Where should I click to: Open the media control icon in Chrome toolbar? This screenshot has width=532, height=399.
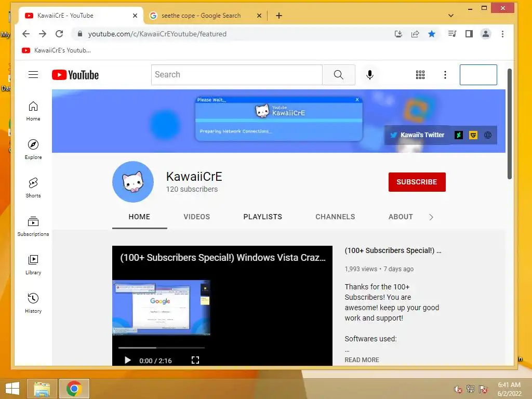coord(452,34)
